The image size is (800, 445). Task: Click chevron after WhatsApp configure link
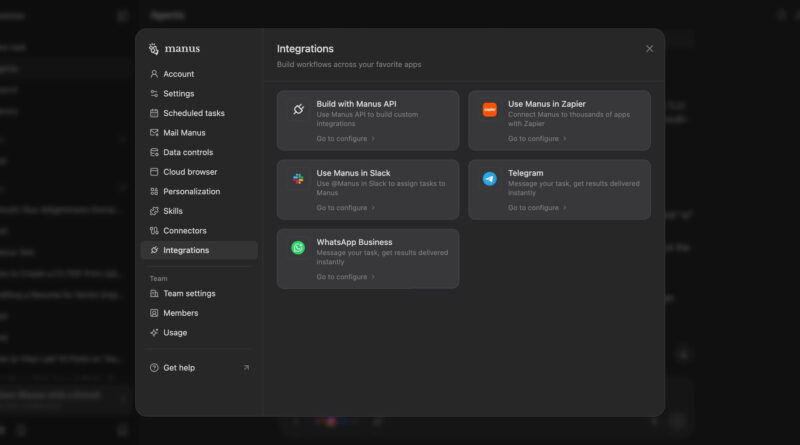pos(373,277)
